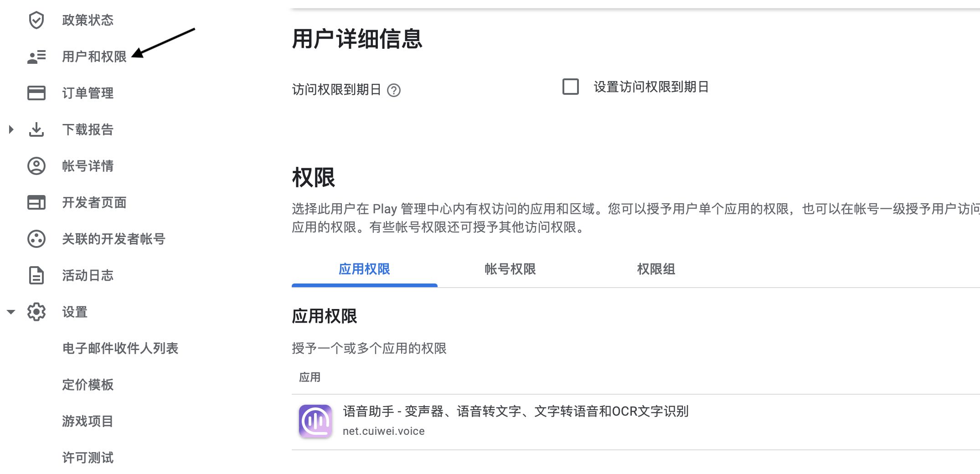980x474 pixels.
Task: Click the 下载报告 download icon
Action: [x=36, y=129]
